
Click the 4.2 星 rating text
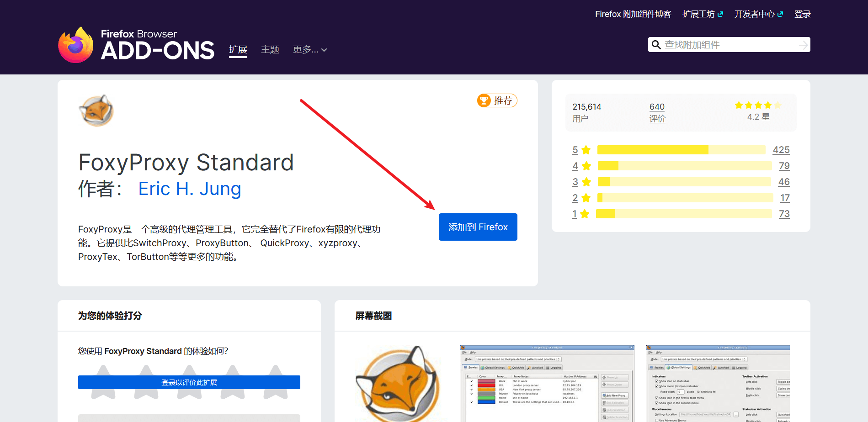click(758, 117)
